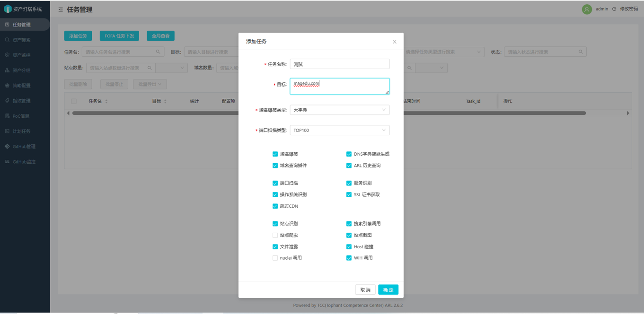Uncheck 跳过CDN checkbox
Viewport: 644px width, 315px height.
[275, 206]
